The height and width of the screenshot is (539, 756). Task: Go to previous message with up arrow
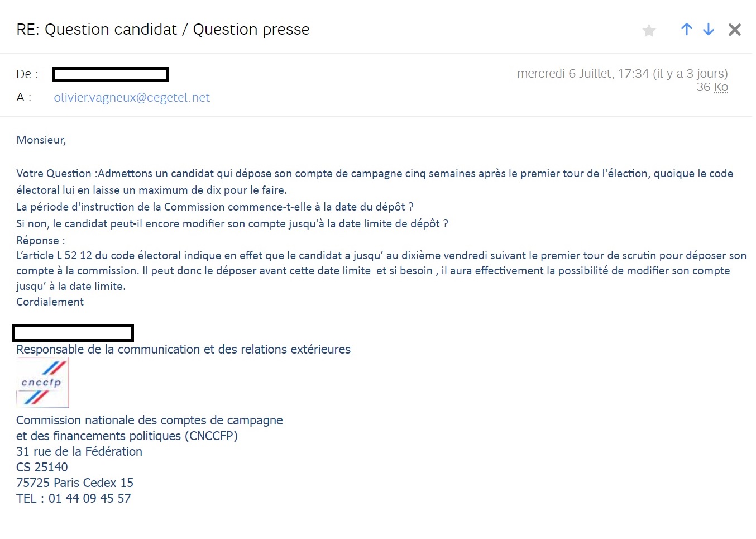click(687, 30)
